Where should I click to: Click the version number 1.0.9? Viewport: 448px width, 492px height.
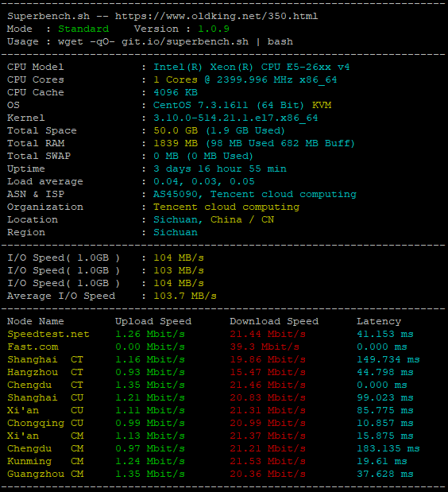pos(214,29)
